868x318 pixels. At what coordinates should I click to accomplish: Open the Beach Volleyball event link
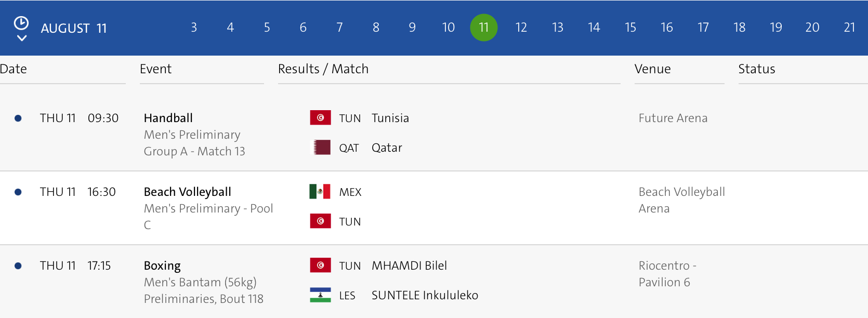click(x=187, y=192)
